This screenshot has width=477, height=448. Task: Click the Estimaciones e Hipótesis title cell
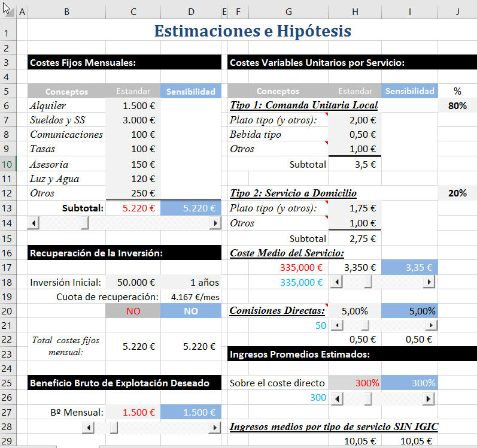coord(252,31)
